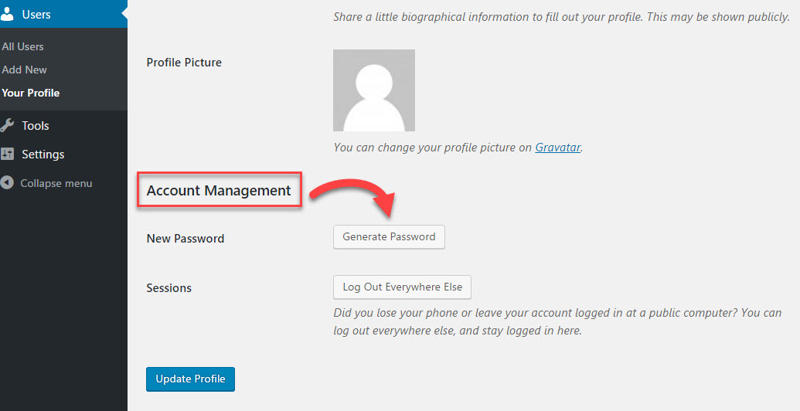Open the Users menu label

click(36, 15)
